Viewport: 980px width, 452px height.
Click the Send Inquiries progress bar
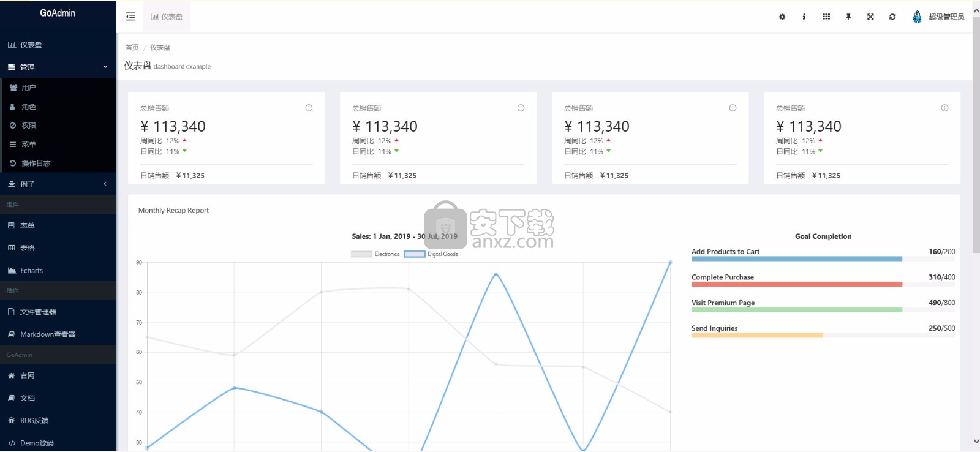[823, 336]
